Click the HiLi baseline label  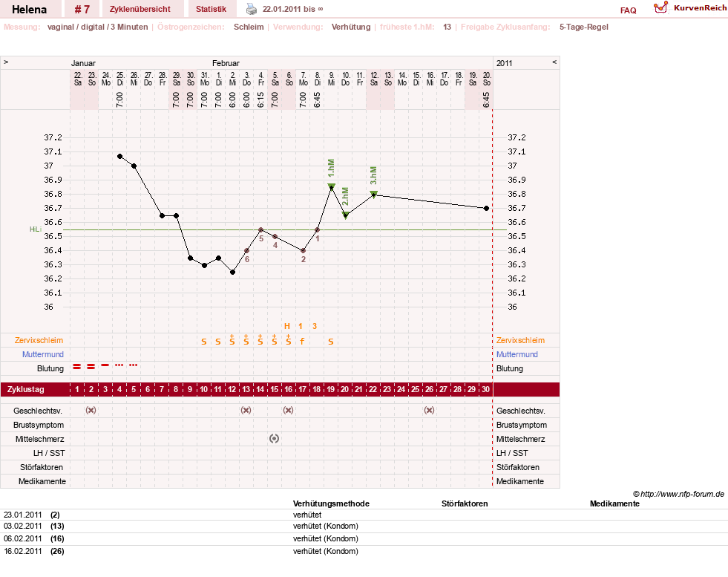tap(36, 229)
